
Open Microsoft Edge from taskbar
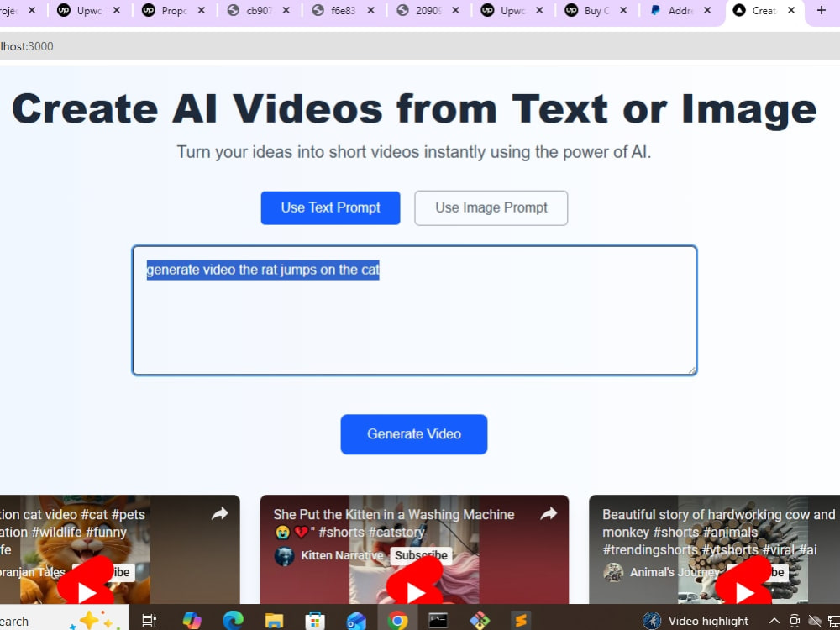tap(233, 621)
